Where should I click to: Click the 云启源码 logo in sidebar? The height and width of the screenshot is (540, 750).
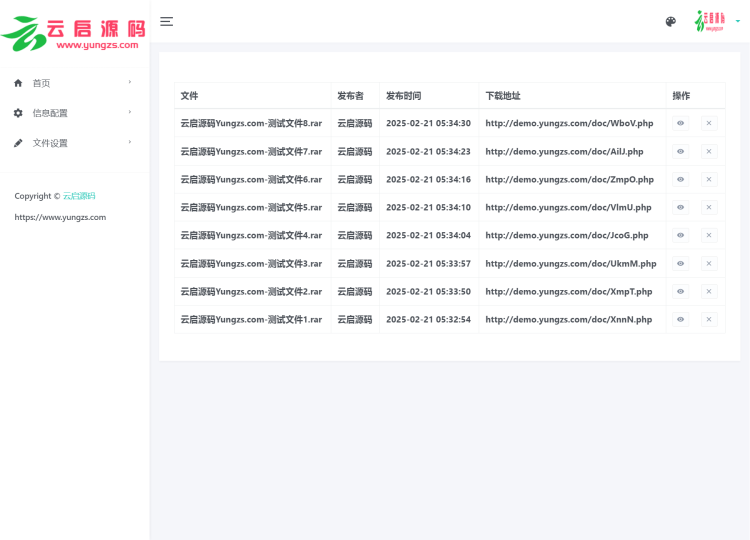(x=74, y=32)
